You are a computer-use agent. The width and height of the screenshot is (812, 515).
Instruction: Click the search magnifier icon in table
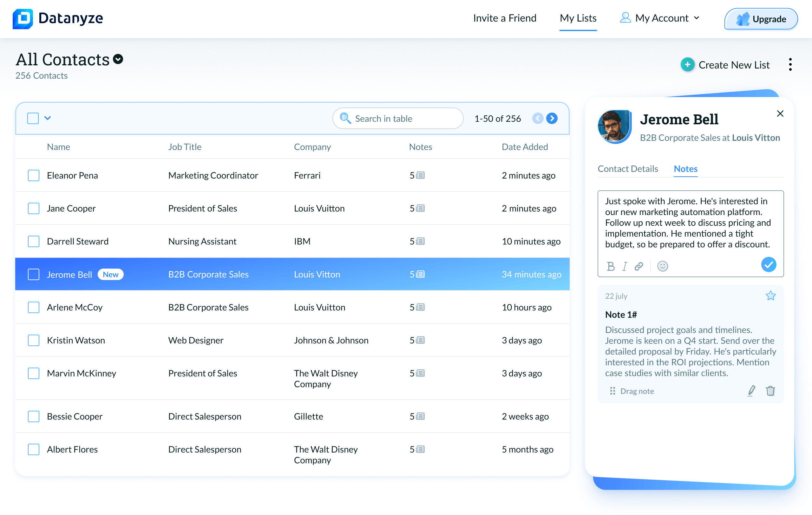pos(345,118)
